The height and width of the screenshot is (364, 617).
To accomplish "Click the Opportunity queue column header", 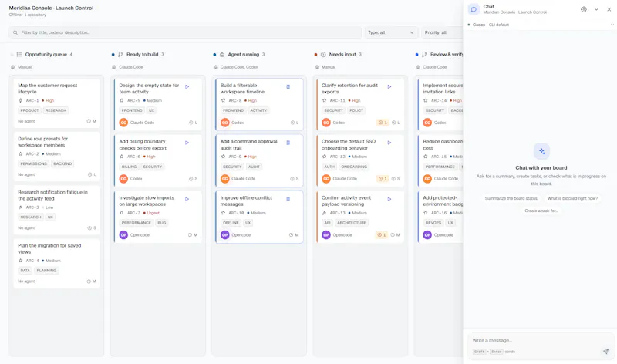I will (x=46, y=55).
